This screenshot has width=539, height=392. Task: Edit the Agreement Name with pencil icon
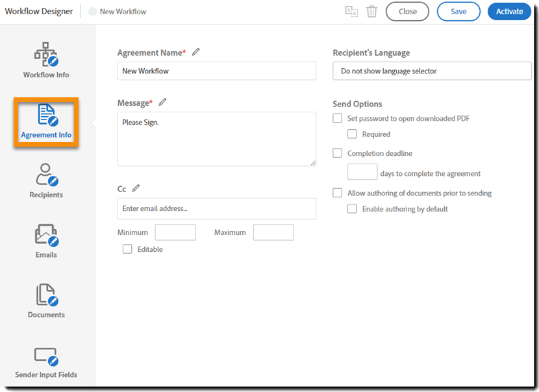(195, 52)
